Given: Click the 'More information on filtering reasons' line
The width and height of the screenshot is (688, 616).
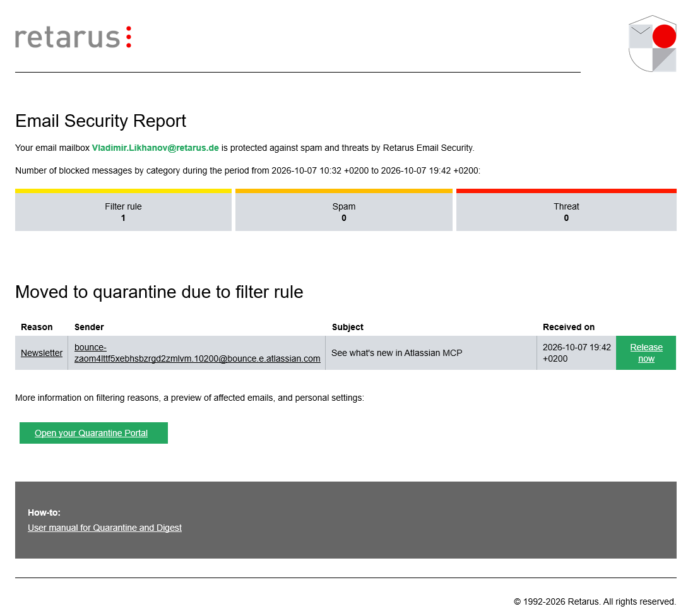Looking at the screenshot, I should point(189,398).
